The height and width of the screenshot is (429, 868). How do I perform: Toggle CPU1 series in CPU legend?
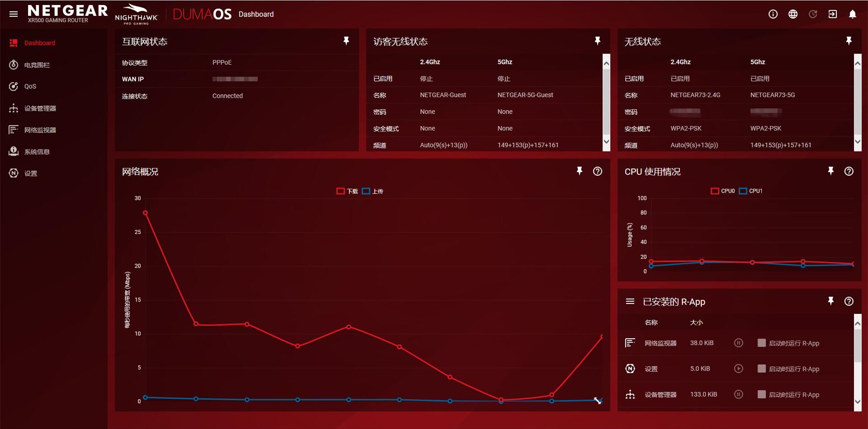click(750, 191)
